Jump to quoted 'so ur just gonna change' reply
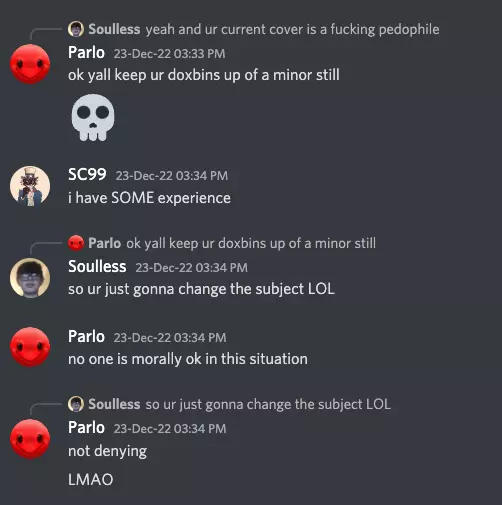Image resolution: width=502 pixels, height=505 pixels. click(268, 404)
